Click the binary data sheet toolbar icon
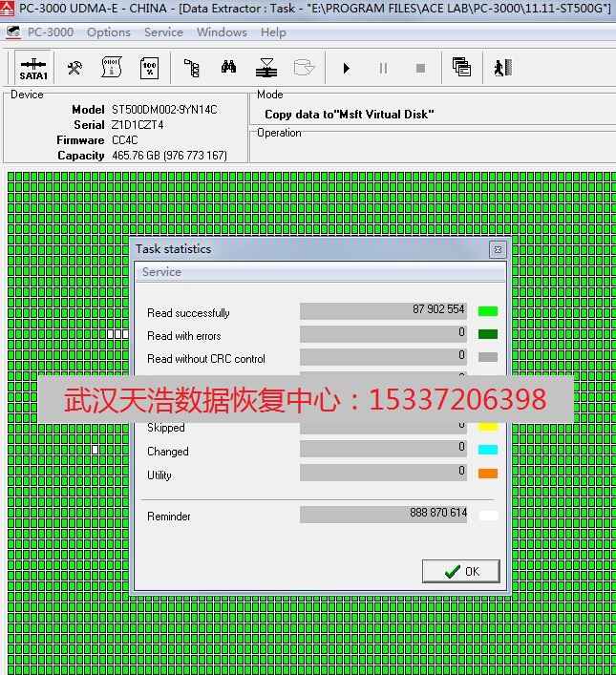The width and height of the screenshot is (616, 675). click(112, 69)
